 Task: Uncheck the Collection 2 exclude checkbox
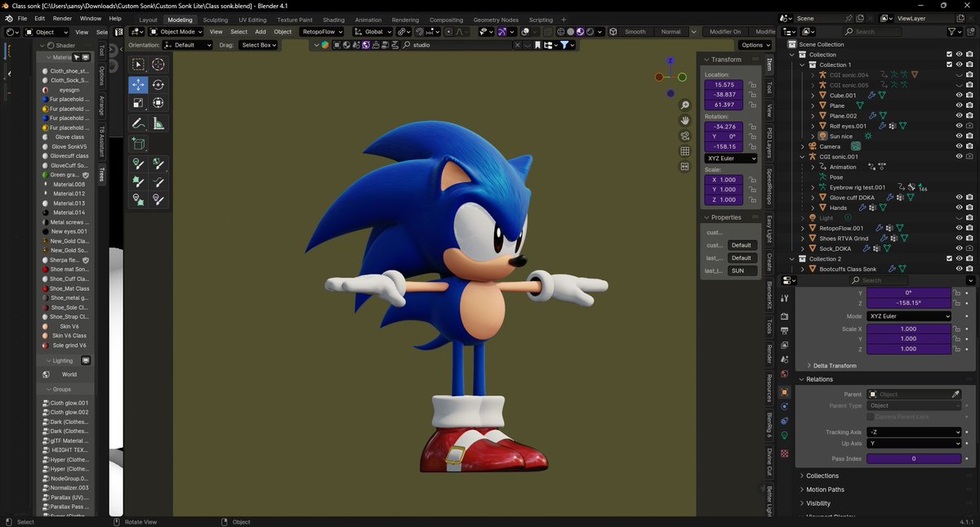(x=948, y=259)
